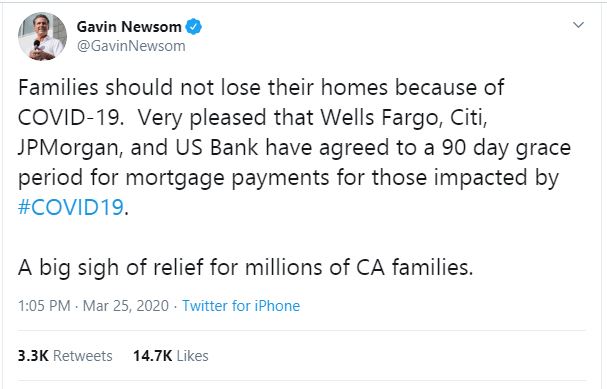This screenshot has width=607, height=389.
Task: Open Gavin Newsom's profile picture
Action: pyautogui.click(x=42, y=36)
